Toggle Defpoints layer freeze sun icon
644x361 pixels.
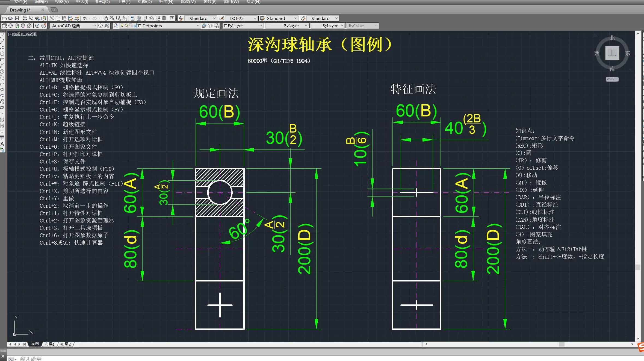(126, 26)
